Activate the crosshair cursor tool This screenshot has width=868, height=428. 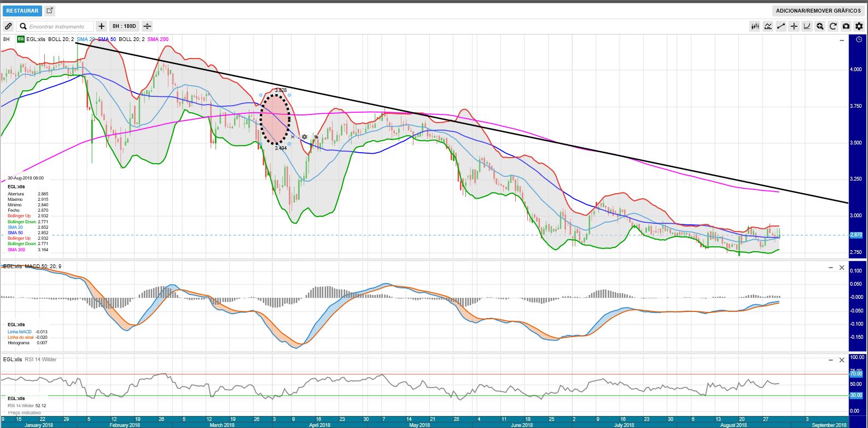[794, 26]
